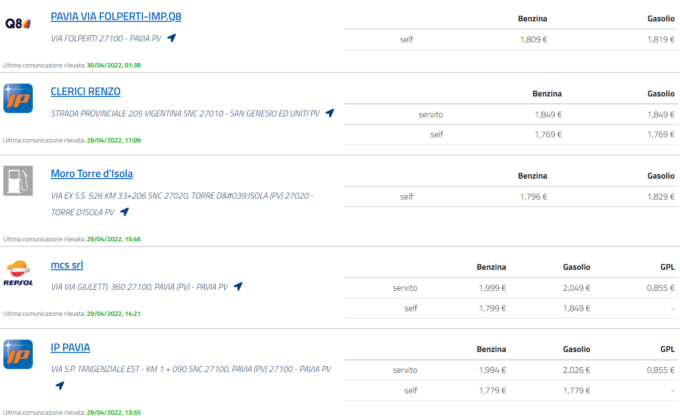Open the IP PAVIA station link
The width and height of the screenshot is (680, 418).
[x=70, y=347]
